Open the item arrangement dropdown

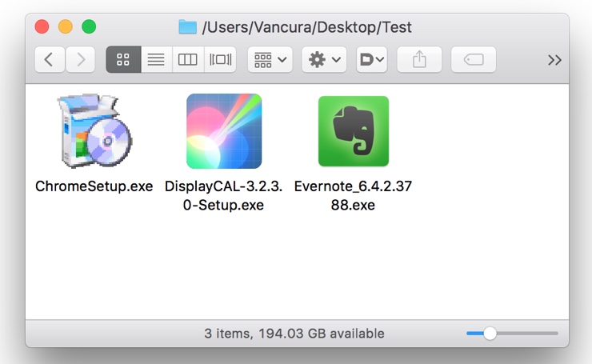270,60
